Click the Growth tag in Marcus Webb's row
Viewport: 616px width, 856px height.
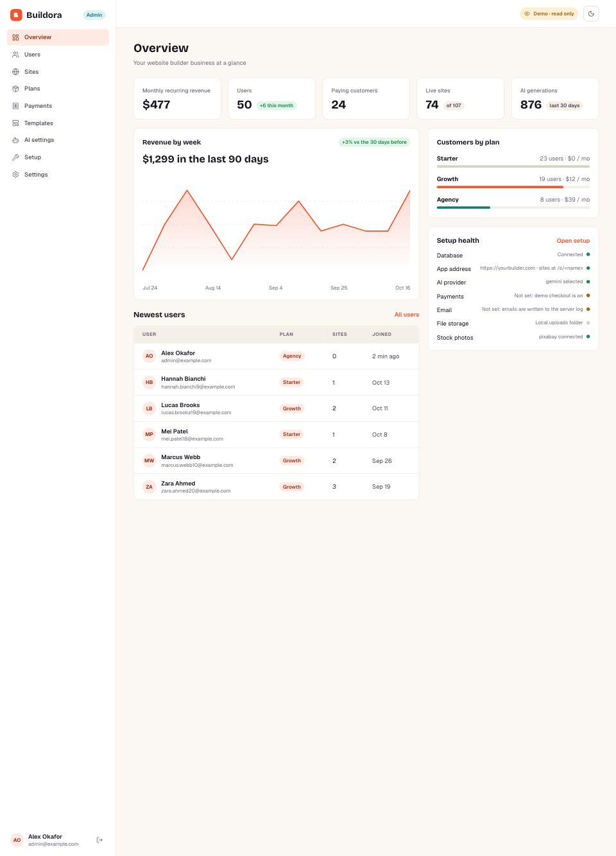point(292,460)
